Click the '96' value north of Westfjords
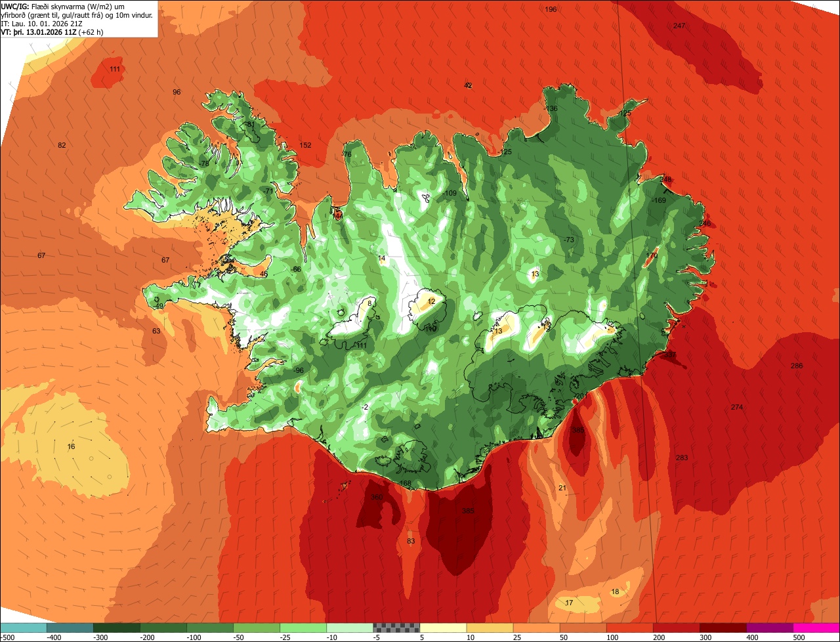 click(x=177, y=92)
